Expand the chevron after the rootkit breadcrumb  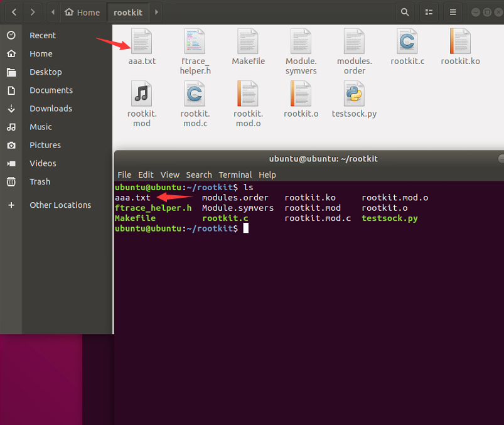pyautogui.click(x=155, y=12)
